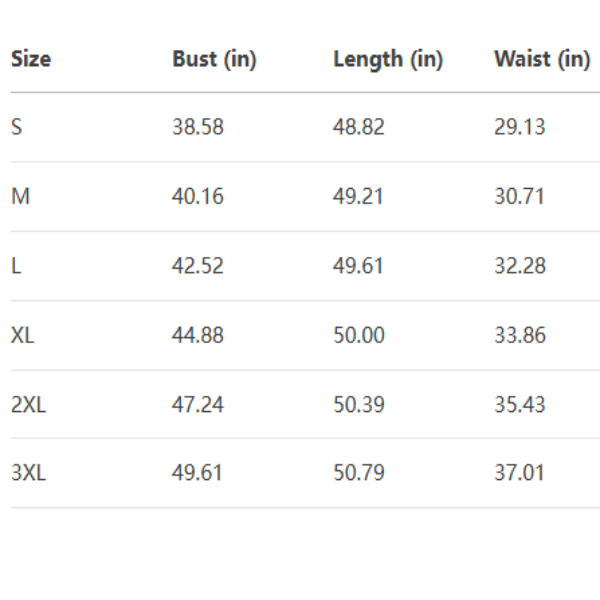Select the M size row label

[x=20, y=196]
